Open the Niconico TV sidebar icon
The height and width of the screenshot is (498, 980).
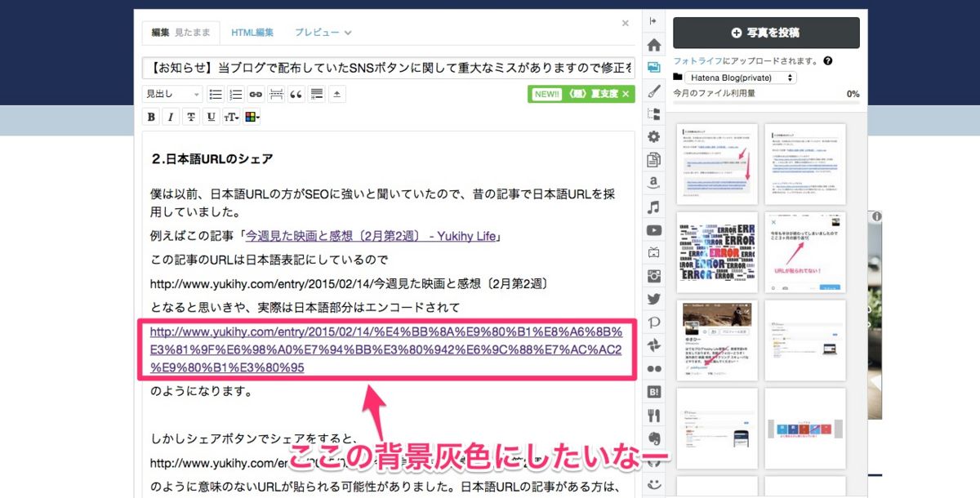tap(653, 252)
